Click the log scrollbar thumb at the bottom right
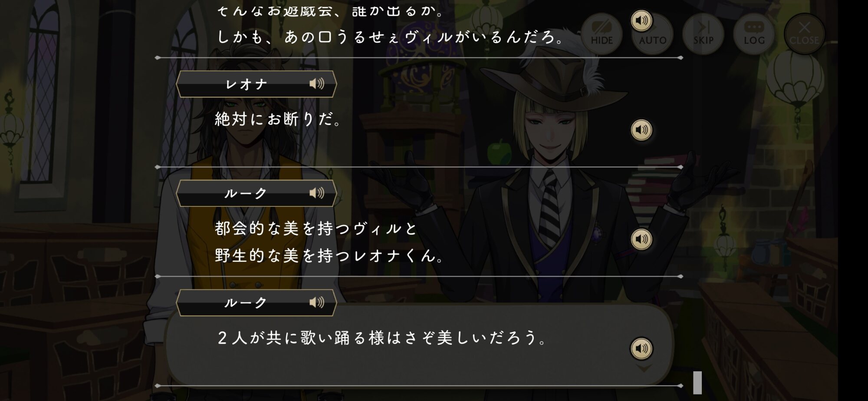This screenshot has width=868, height=401. point(697,383)
